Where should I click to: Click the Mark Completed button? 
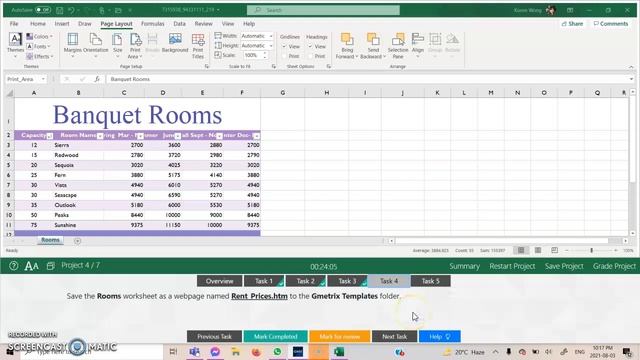(x=276, y=336)
